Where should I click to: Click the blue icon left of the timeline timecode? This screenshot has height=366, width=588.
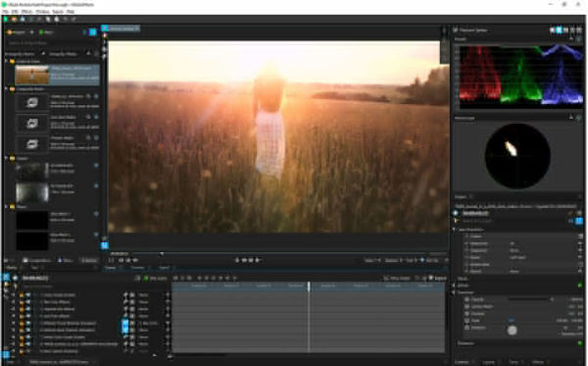click(6, 278)
